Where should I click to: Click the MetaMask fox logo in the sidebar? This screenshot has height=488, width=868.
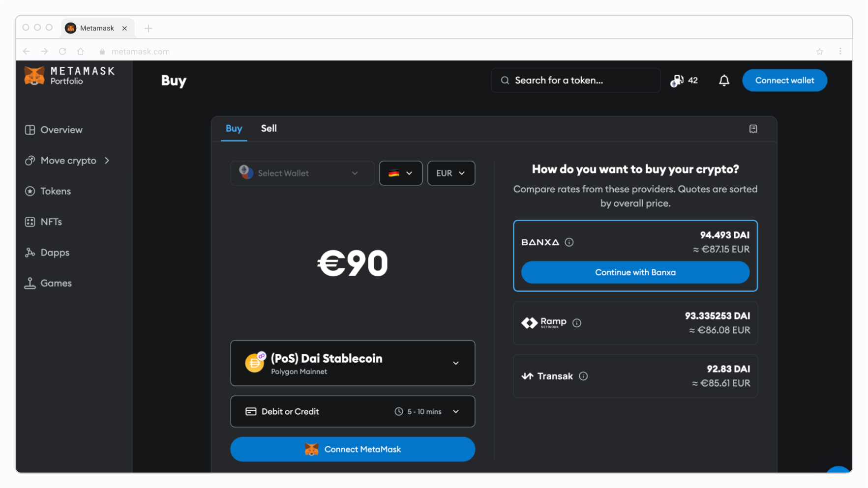pyautogui.click(x=34, y=76)
